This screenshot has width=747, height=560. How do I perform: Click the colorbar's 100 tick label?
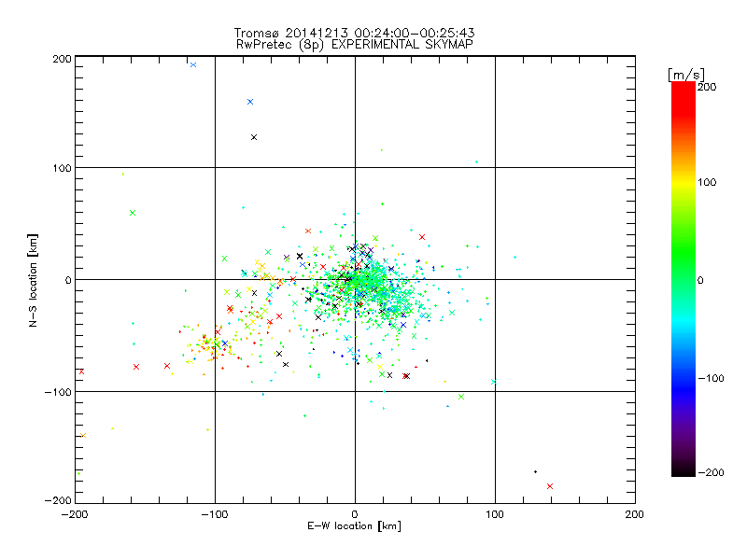(x=707, y=182)
